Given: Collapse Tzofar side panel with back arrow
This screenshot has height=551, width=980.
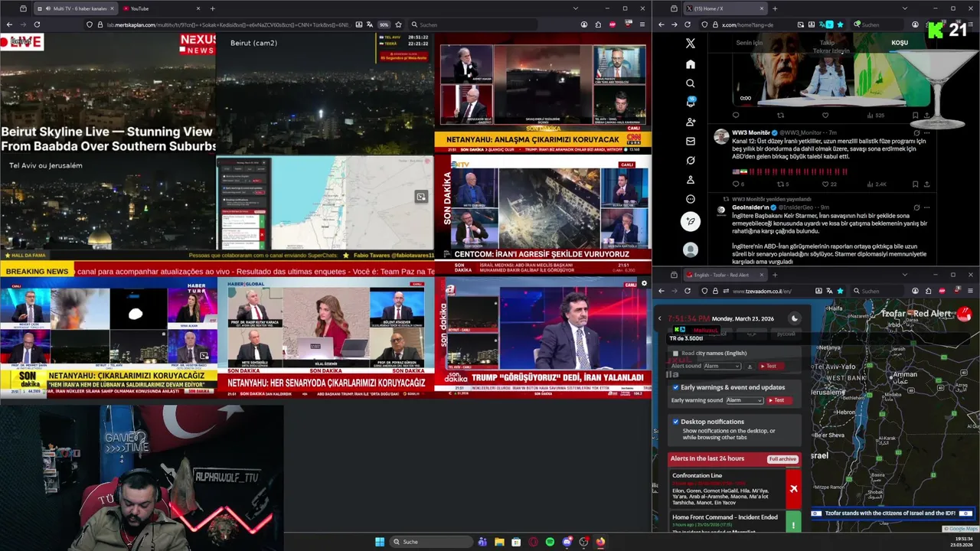Looking at the screenshot, I should [660, 318].
